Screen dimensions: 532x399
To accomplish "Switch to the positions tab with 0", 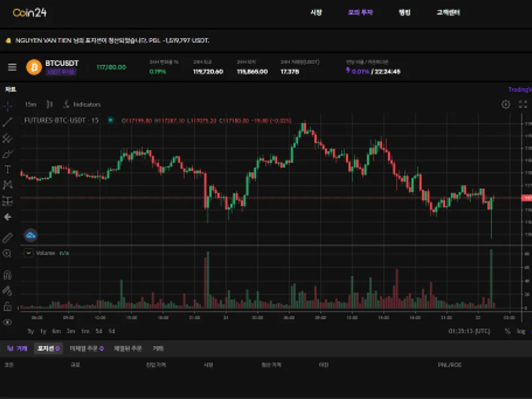I will (48, 348).
